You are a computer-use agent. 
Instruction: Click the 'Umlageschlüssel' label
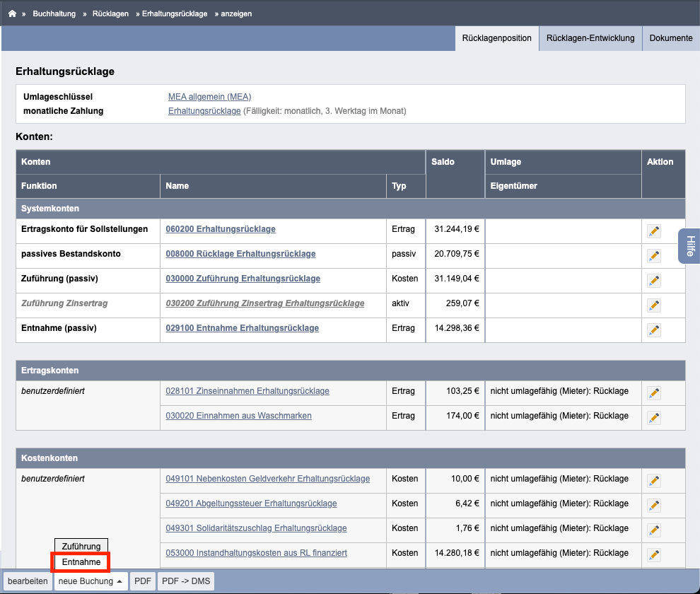58,96
